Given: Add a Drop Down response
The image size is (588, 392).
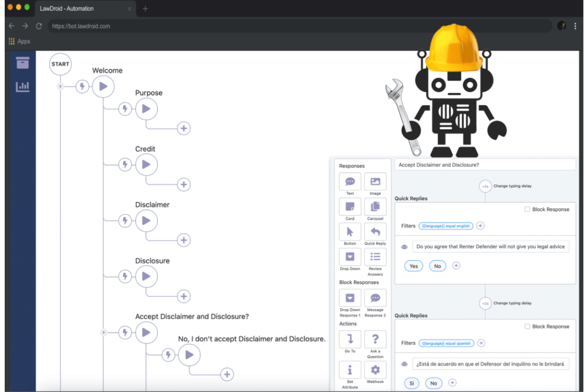Looking at the screenshot, I should (350, 257).
